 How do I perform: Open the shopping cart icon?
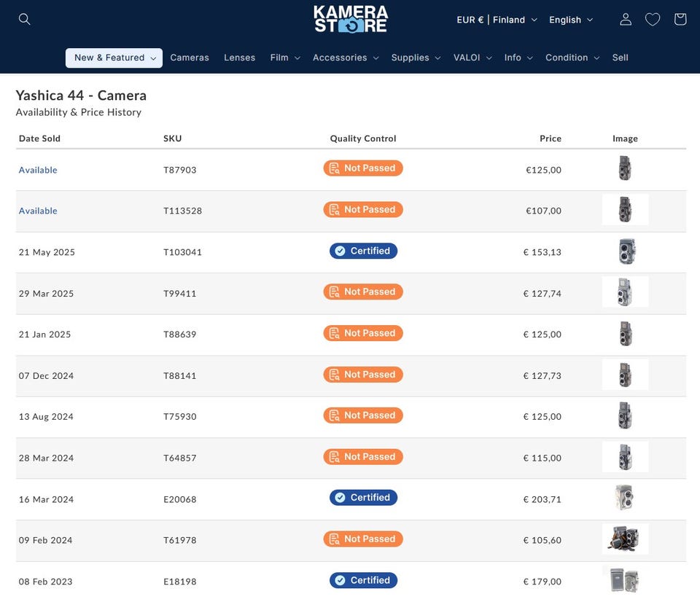point(680,19)
